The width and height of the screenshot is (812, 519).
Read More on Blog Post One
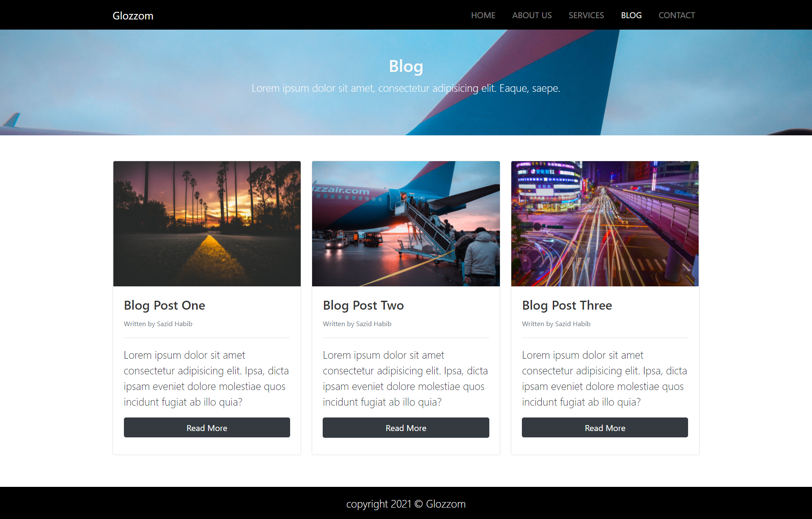(x=207, y=428)
